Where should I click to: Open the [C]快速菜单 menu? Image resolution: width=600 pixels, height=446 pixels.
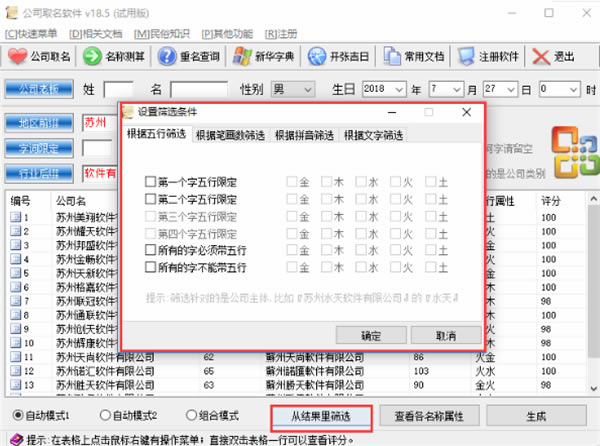(31, 34)
